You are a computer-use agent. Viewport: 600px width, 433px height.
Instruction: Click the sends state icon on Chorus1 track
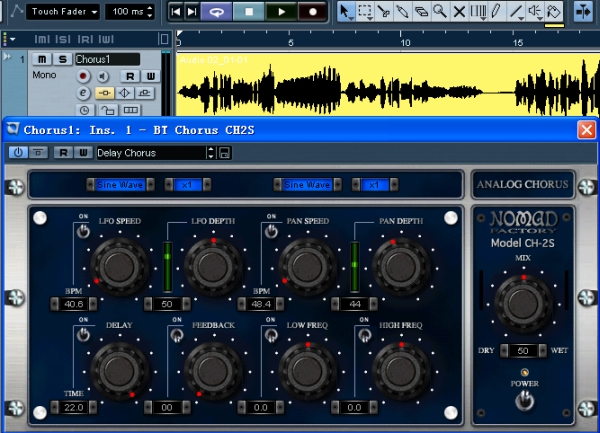tap(144, 93)
